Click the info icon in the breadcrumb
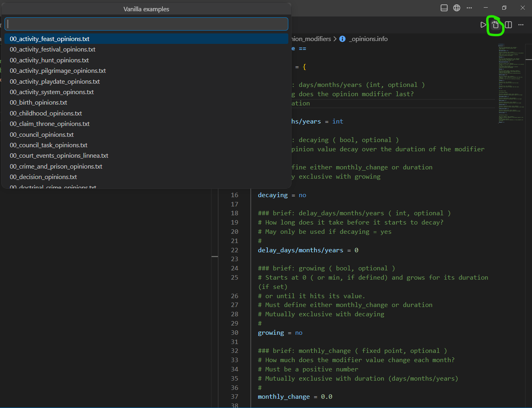The image size is (532, 408). tap(342, 39)
